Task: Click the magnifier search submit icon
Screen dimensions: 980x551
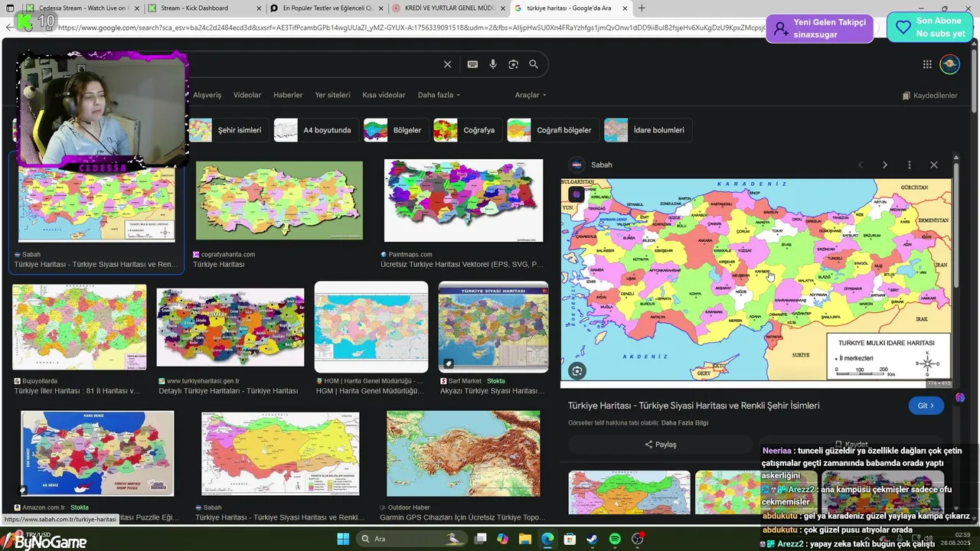Action: (534, 64)
